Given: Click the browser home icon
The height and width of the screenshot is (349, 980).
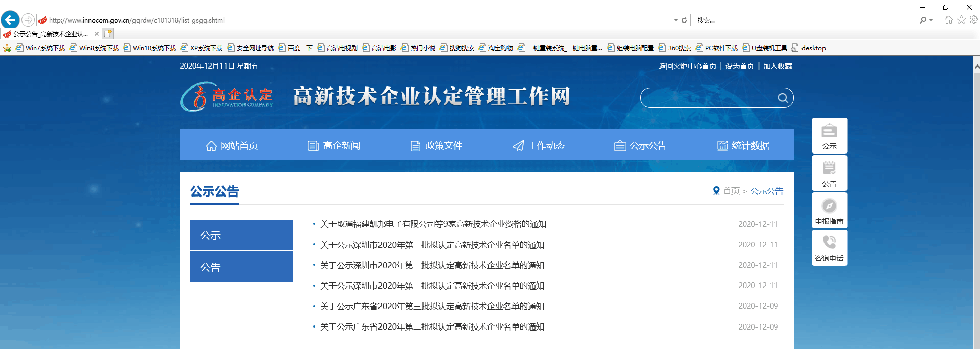Looking at the screenshot, I should click(949, 20).
